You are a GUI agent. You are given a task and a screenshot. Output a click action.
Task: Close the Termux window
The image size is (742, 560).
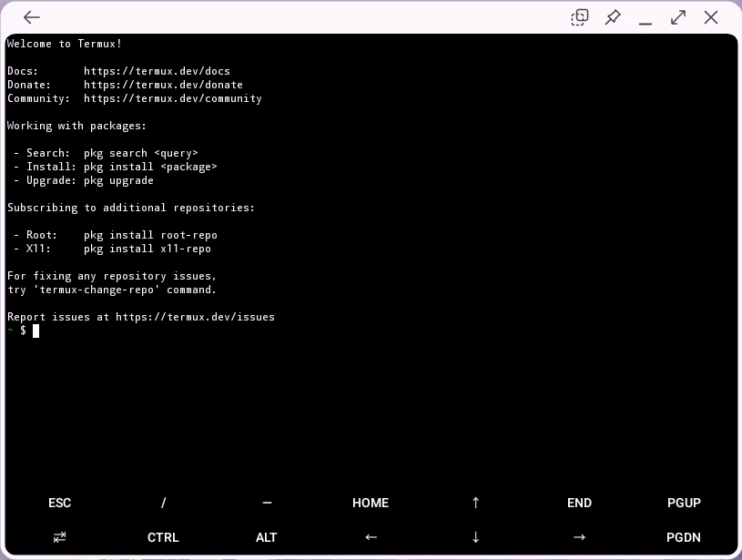(x=711, y=17)
